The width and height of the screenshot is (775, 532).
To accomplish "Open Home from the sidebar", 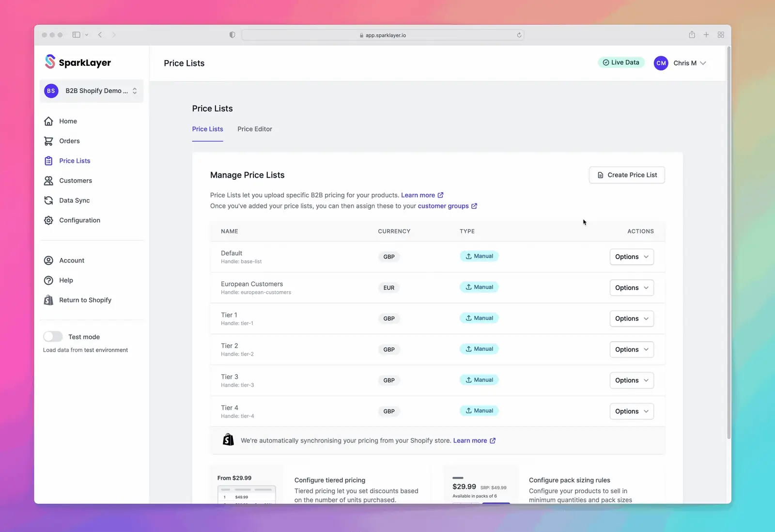I will [x=68, y=121].
